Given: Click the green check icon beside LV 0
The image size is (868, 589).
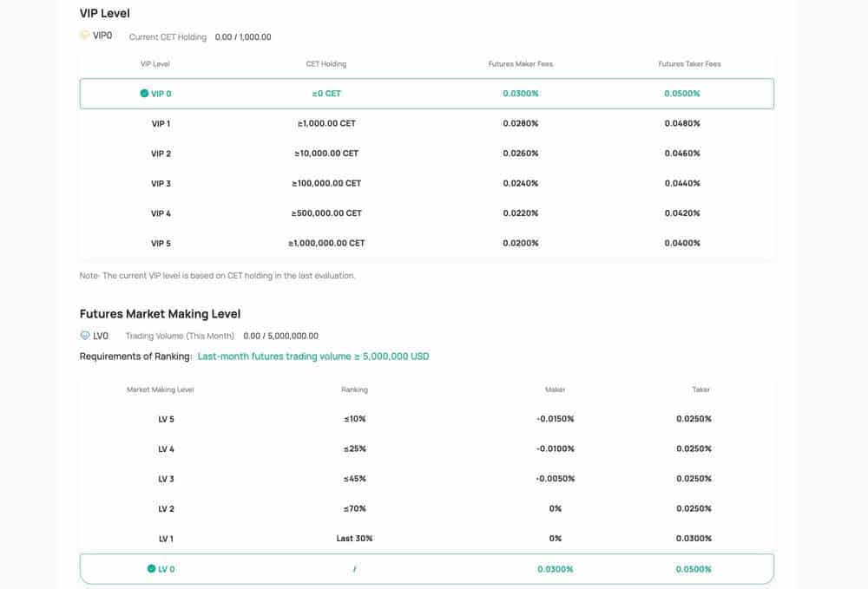Looking at the screenshot, I should pyautogui.click(x=151, y=568).
